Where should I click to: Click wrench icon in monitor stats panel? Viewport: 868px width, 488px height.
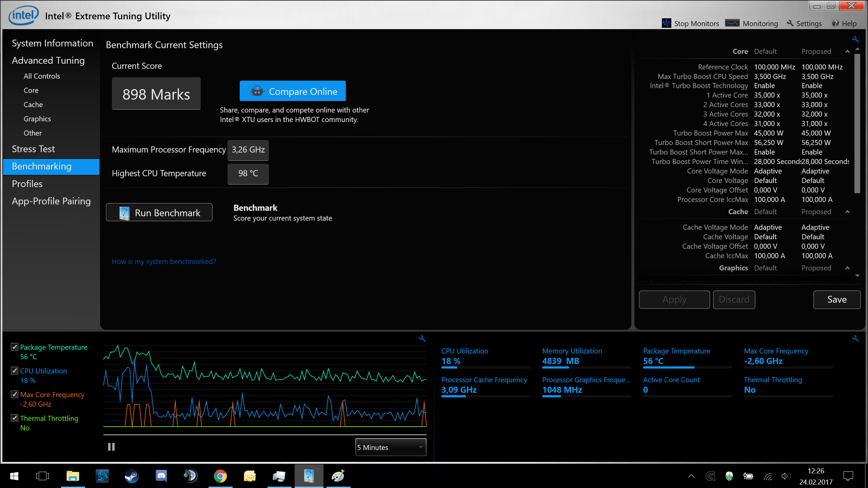click(x=855, y=338)
